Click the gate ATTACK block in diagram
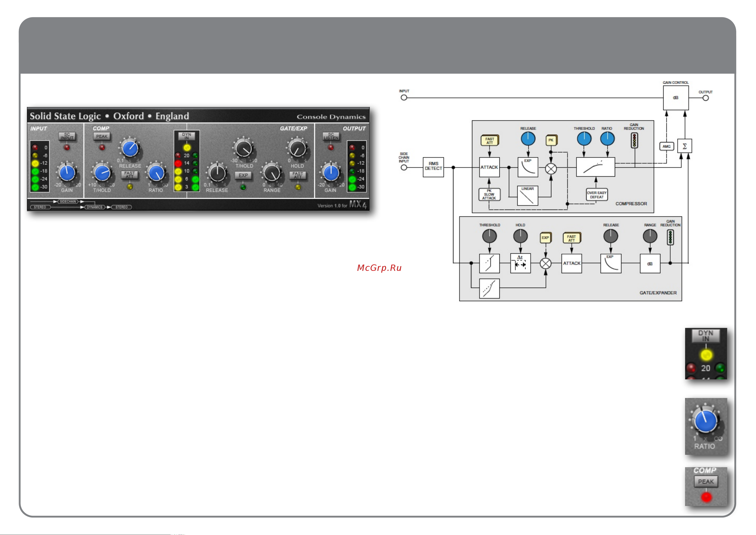 tap(572, 263)
